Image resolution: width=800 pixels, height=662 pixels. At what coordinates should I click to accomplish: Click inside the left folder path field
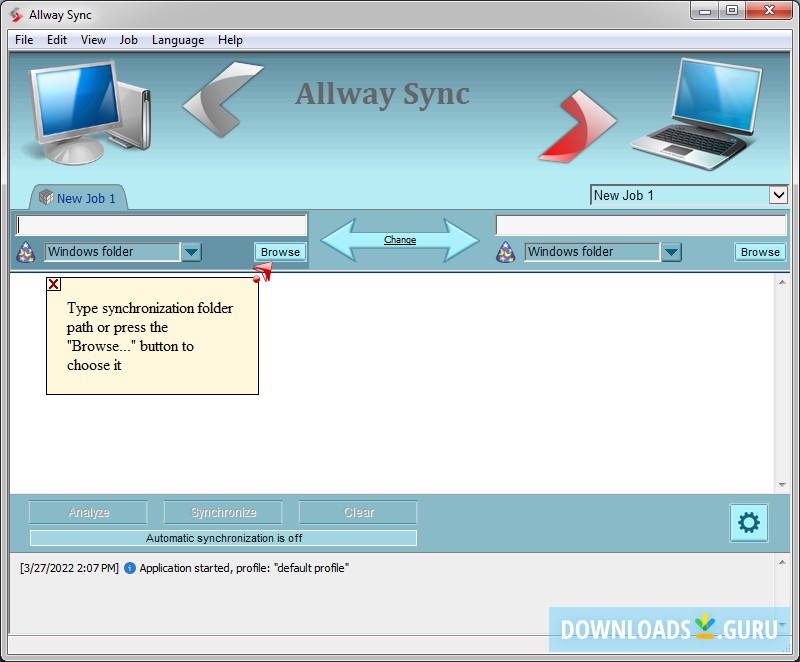[160, 224]
